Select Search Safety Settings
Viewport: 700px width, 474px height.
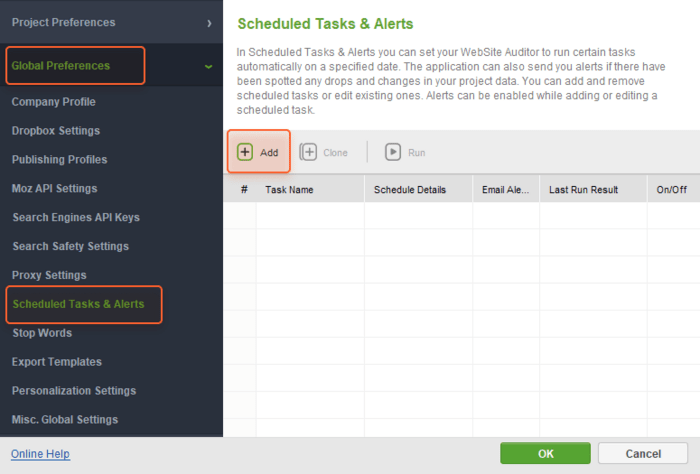click(70, 246)
